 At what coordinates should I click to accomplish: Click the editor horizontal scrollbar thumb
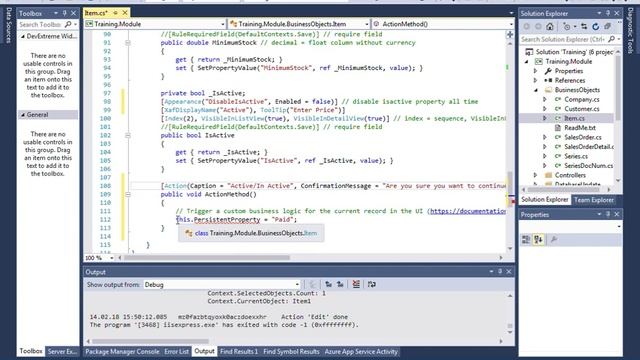(207, 258)
